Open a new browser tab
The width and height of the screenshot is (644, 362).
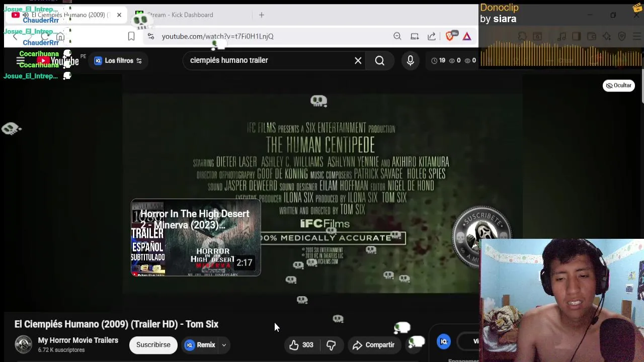[262, 15]
